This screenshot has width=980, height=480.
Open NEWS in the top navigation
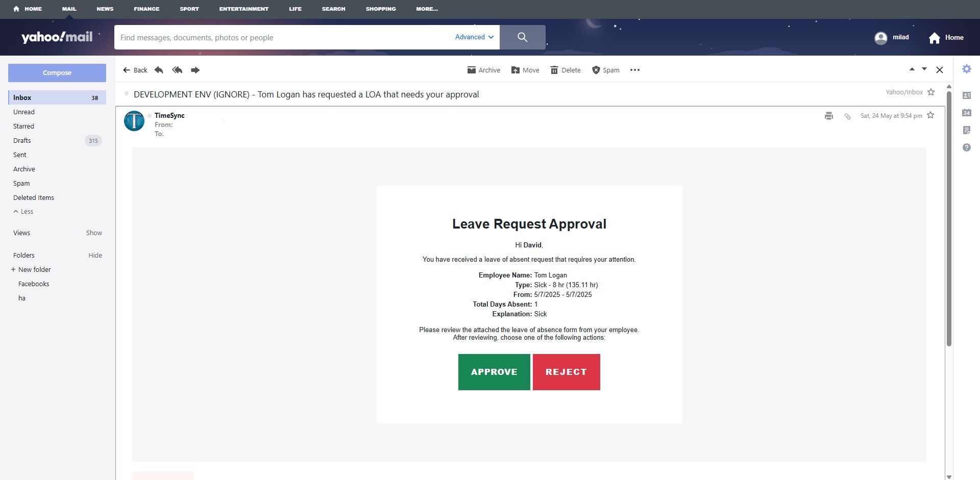click(105, 9)
